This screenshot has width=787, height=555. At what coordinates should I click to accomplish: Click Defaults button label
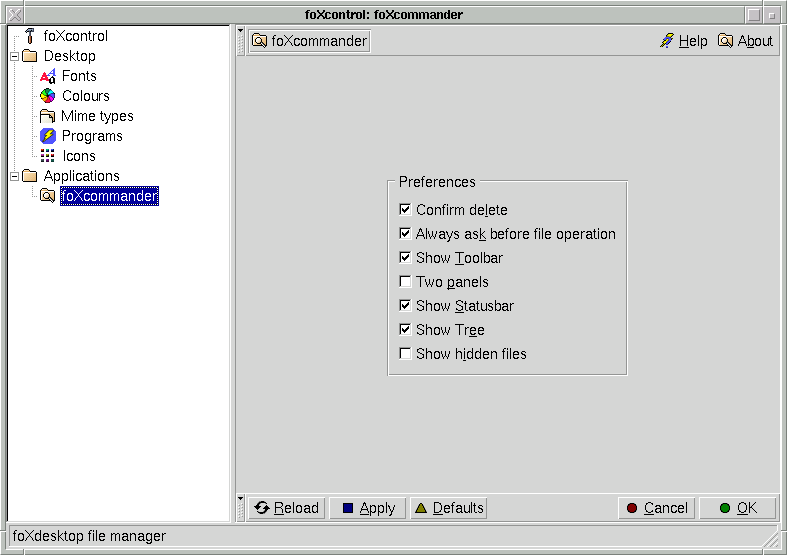click(458, 508)
